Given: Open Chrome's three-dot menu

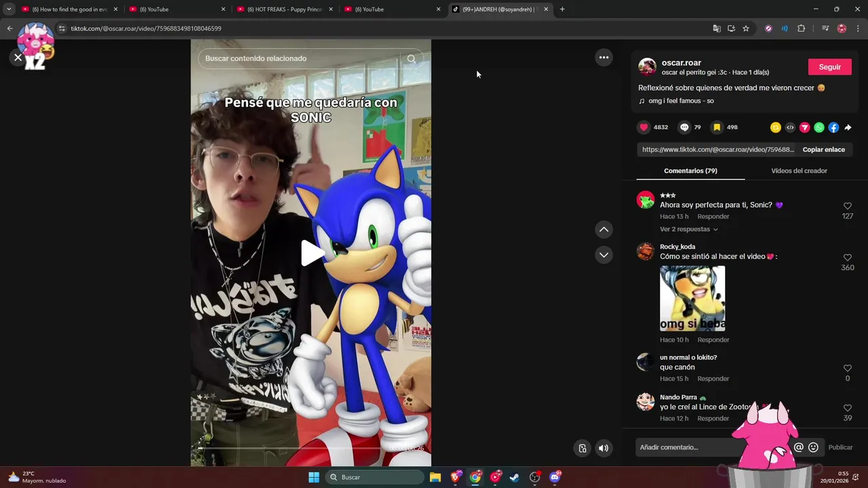Looking at the screenshot, I should point(858,28).
